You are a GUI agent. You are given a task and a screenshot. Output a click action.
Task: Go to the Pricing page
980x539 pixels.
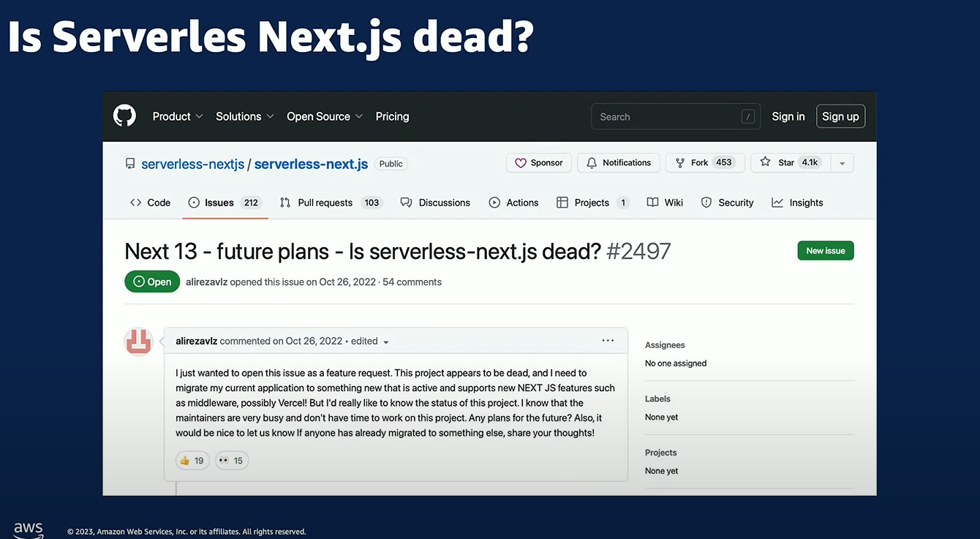[392, 116]
